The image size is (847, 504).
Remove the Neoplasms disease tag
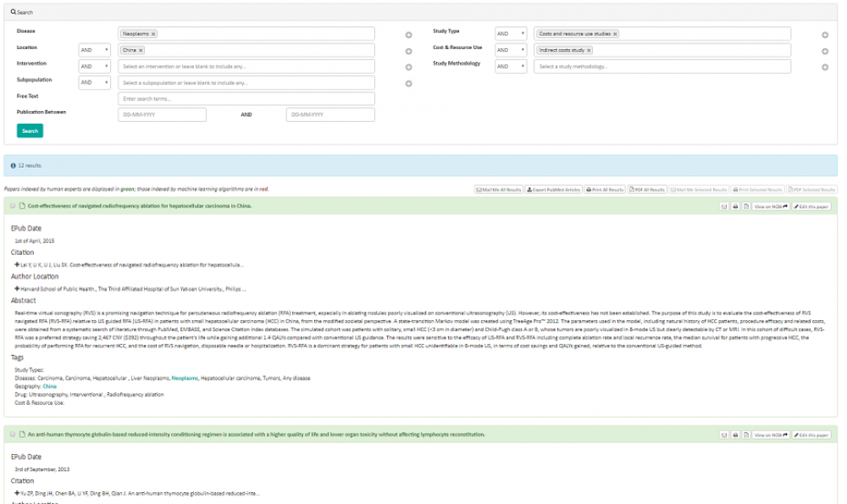pos(153,34)
